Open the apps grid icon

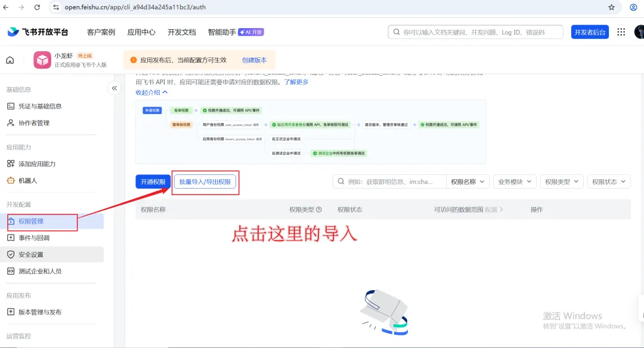click(621, 32)
